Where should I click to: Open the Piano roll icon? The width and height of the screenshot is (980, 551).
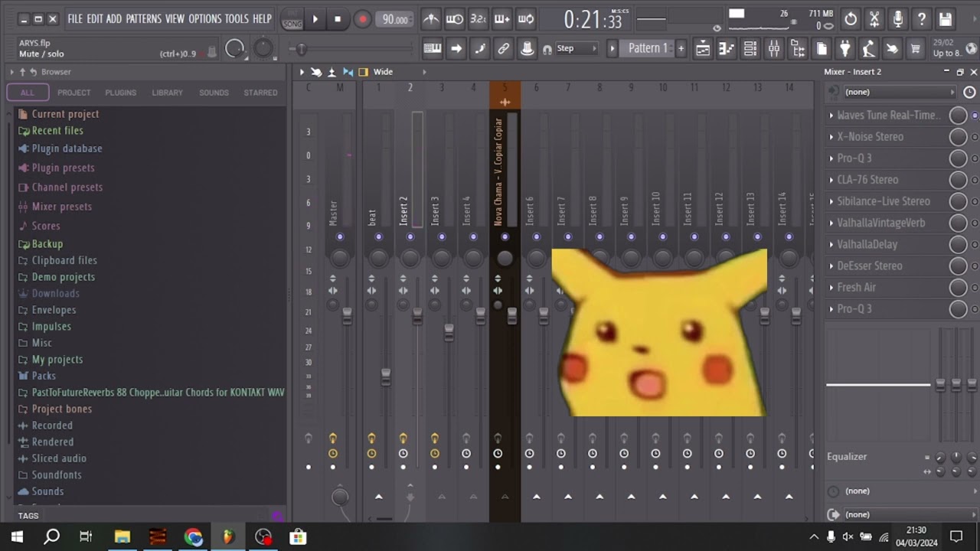point(727,49)
